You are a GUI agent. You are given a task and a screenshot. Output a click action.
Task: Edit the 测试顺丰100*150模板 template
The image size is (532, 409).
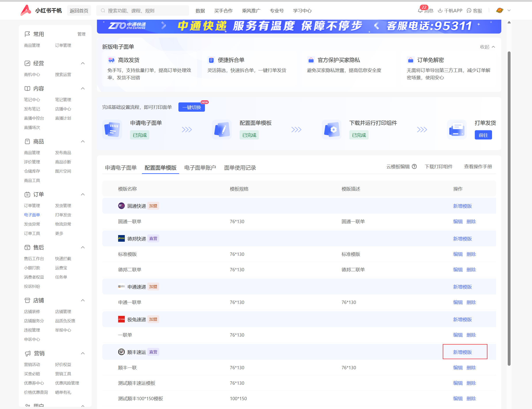tap(458, 399)
